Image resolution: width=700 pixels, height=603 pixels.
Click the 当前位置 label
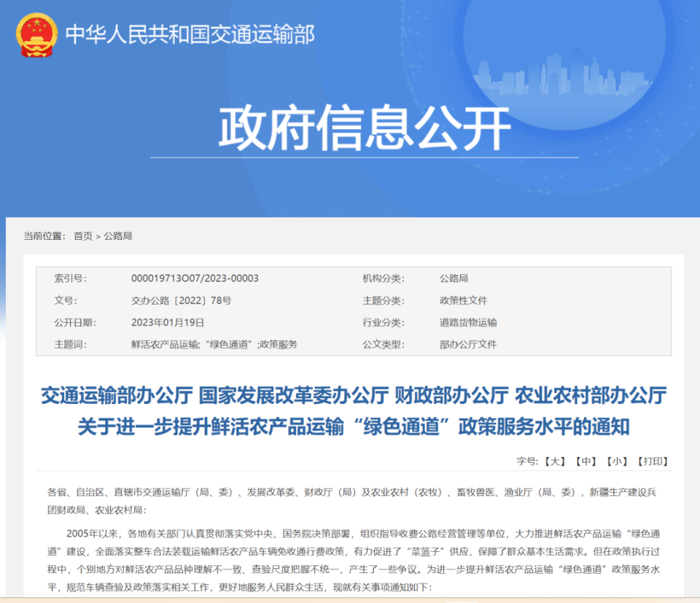tap(44, 236)
